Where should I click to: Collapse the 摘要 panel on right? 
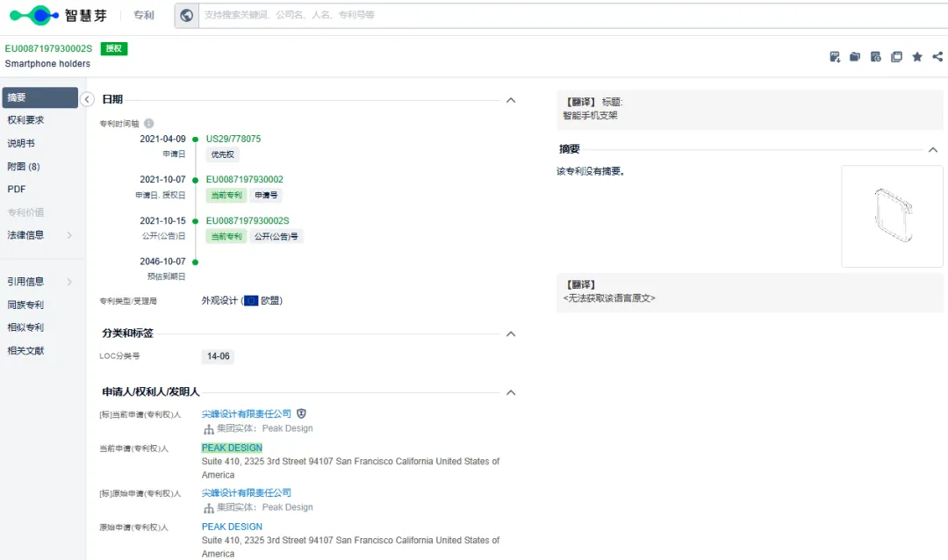(933, 150)
